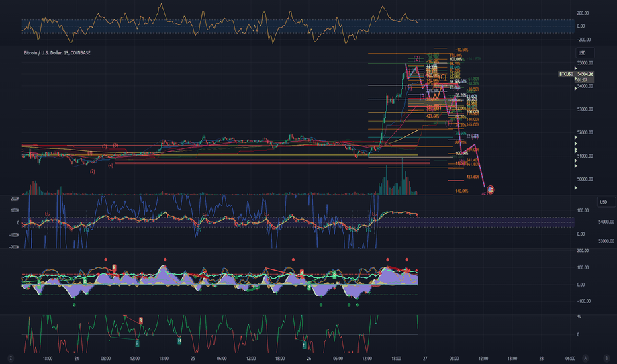617x364 pixels.
Task: Click the date label 26 on the time axis
Action: 309,359
